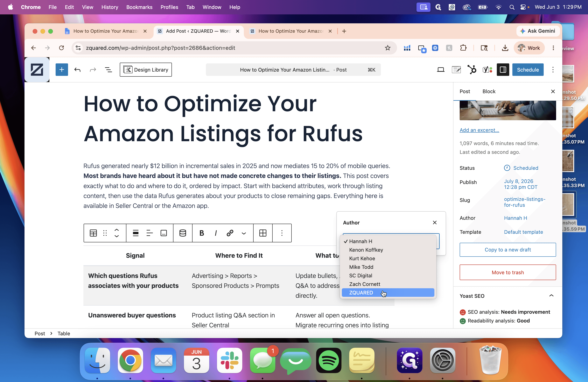This screenshot has width=588, height=382.
Task: Open Slack from the Dock
Action: click(229, 360)
